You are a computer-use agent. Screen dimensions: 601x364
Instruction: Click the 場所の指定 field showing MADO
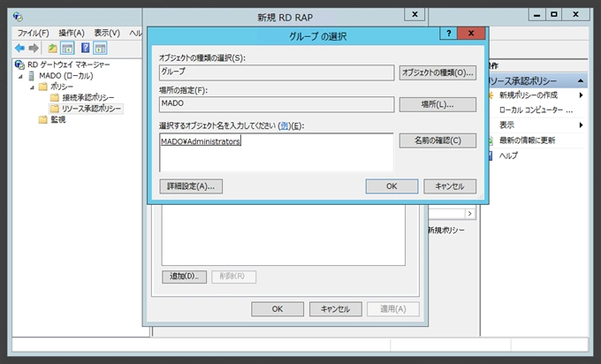pyautogui.click(x=277, y=104)
